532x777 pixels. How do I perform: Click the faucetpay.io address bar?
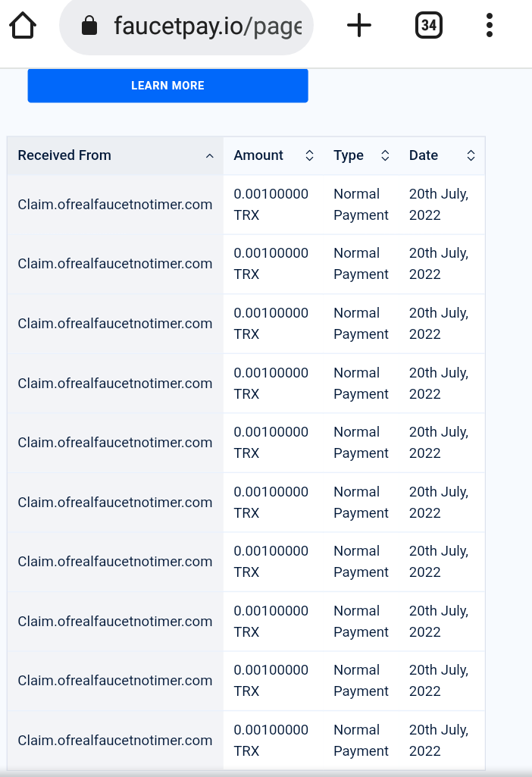point(186,26)
